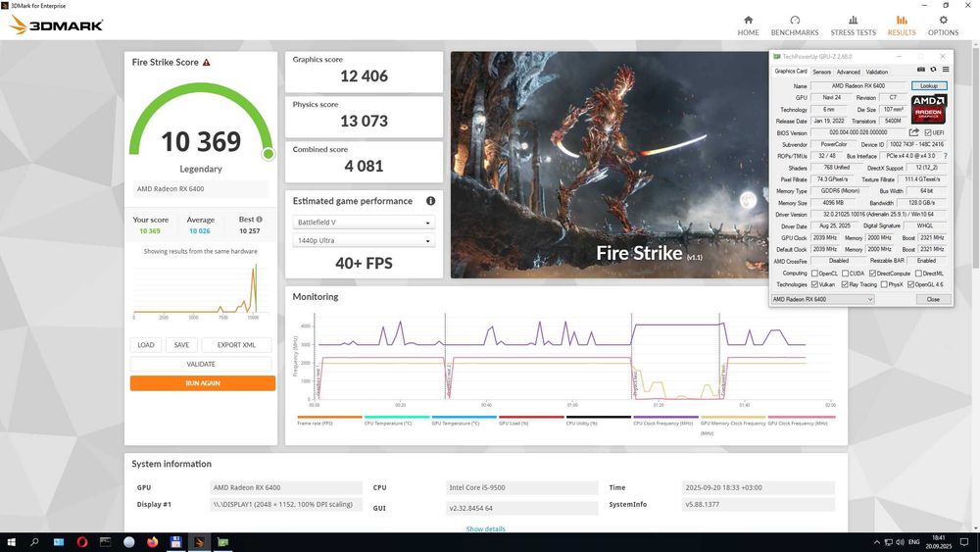Click the 3DMark taskbar icon
This screenshot has width=980, height=552.
click(x=199, y=542)
